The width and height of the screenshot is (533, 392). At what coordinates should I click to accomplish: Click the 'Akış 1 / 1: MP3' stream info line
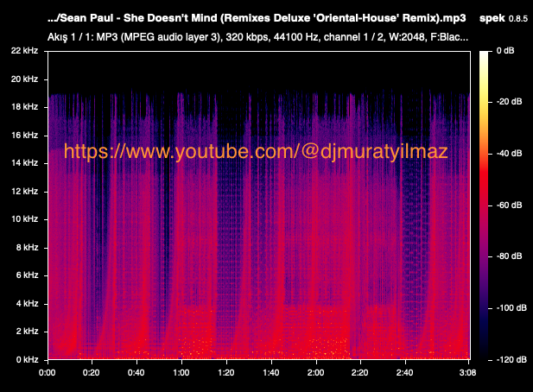click(257, 37)
